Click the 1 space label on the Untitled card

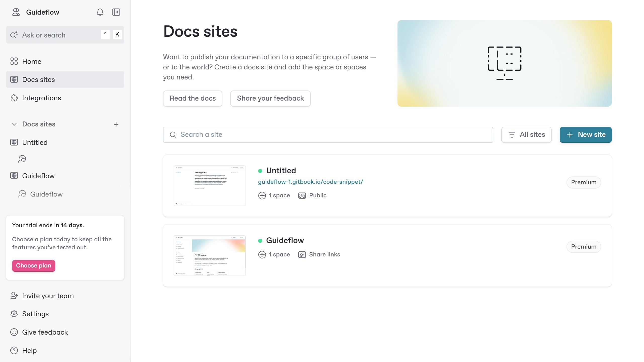(279, 195)
